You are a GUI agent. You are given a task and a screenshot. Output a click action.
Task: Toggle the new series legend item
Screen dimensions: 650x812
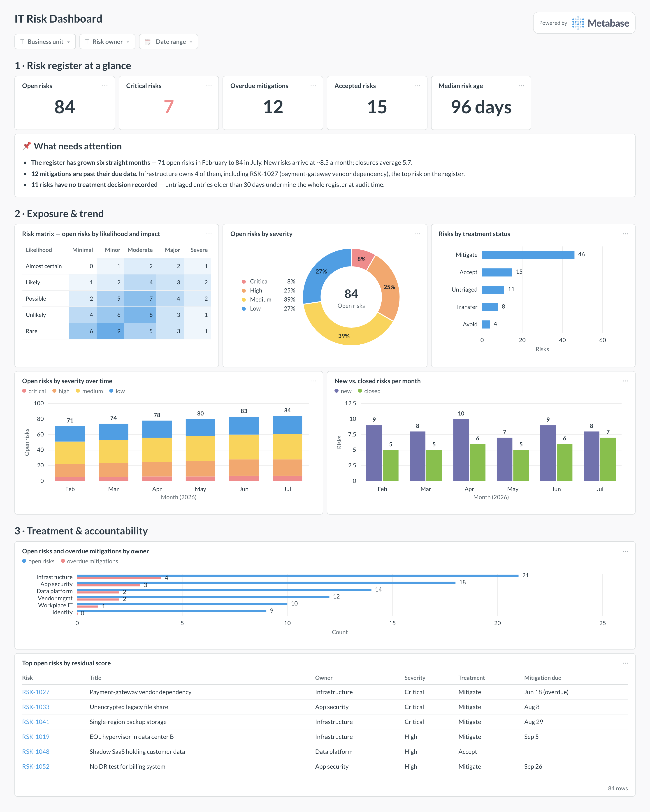pyautogui.click(x=343, y=391)
